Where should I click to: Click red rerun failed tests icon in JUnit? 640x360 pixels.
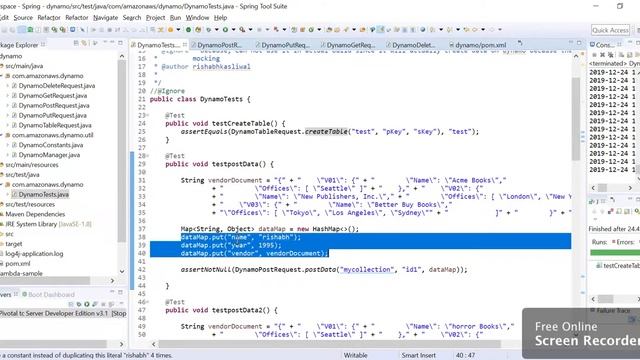pyautogui.click(x=611, y=211)
